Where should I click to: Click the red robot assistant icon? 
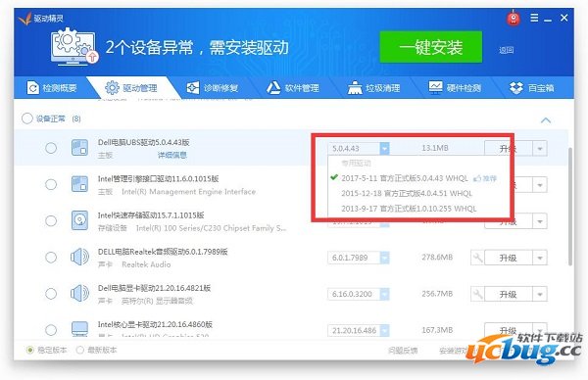point(514,18)
